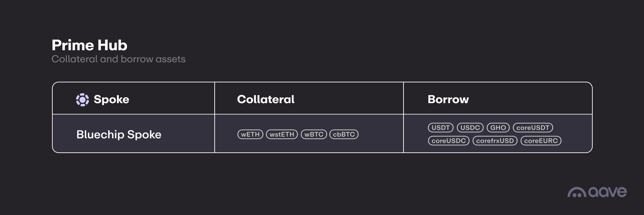This screenshot has width=644, height=215.
Task: Click the Aave wordmark text
Action: (x=607, y=192)
